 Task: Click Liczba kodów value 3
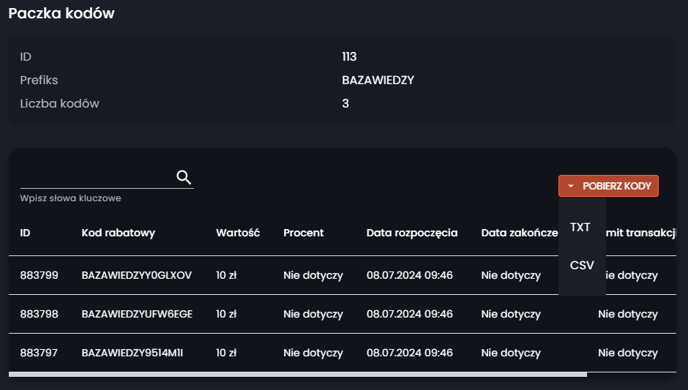345,104
